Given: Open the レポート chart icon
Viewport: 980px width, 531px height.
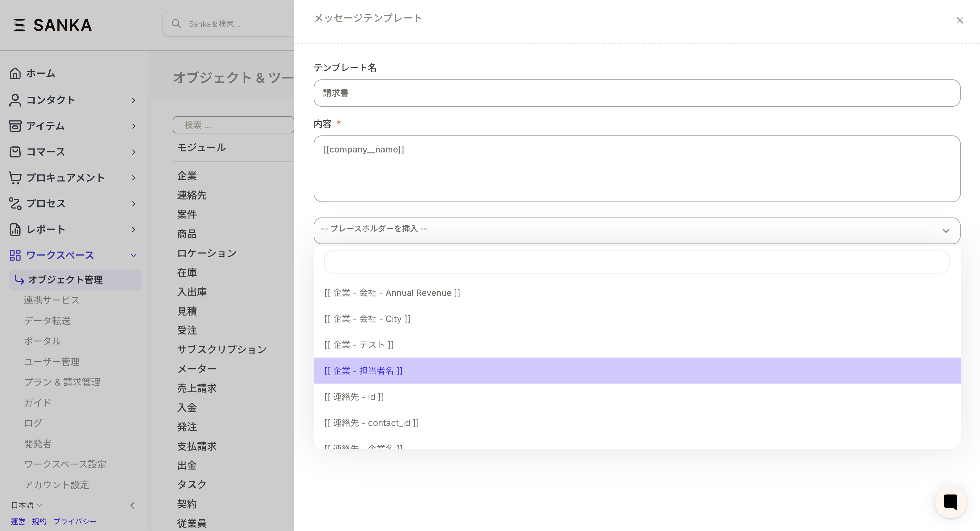Looking at the screenshot, I should click(15, 229).
